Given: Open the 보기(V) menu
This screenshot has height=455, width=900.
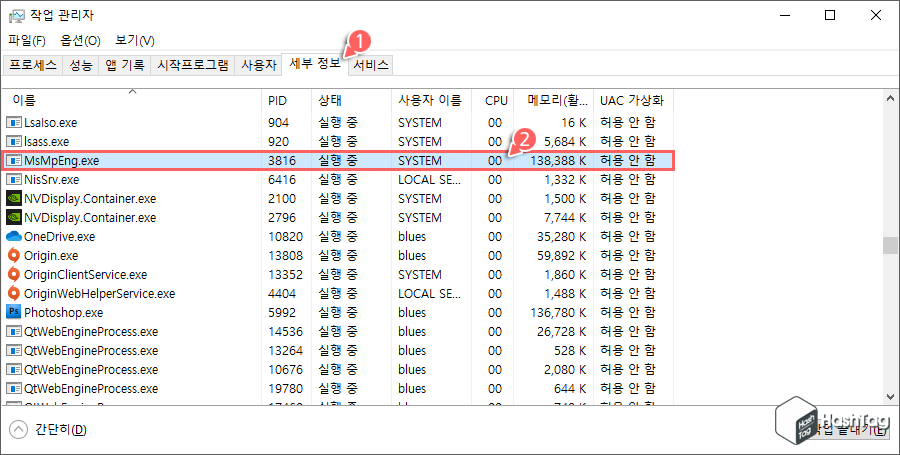Looking at the screenshot, I should point(135,41).
